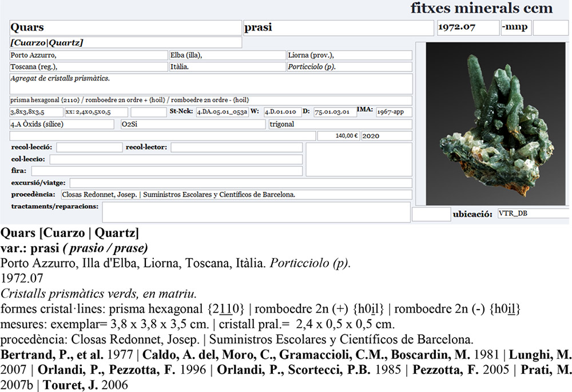Click the reference 'Bertrand, P., et al.'
This screenshot has height=392, width=572.
(52, 354)
